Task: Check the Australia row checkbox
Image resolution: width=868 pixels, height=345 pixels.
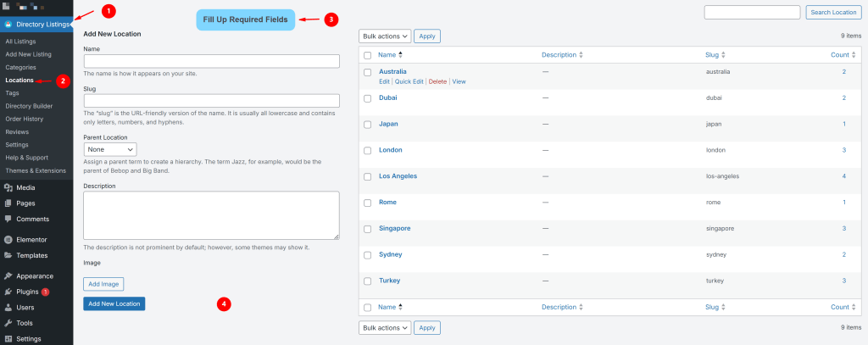Action: tap(368, 73)
